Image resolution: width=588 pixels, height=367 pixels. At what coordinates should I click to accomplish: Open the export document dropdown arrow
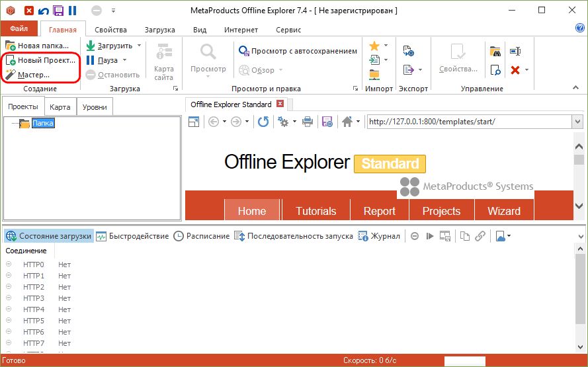tap(421, 69)
